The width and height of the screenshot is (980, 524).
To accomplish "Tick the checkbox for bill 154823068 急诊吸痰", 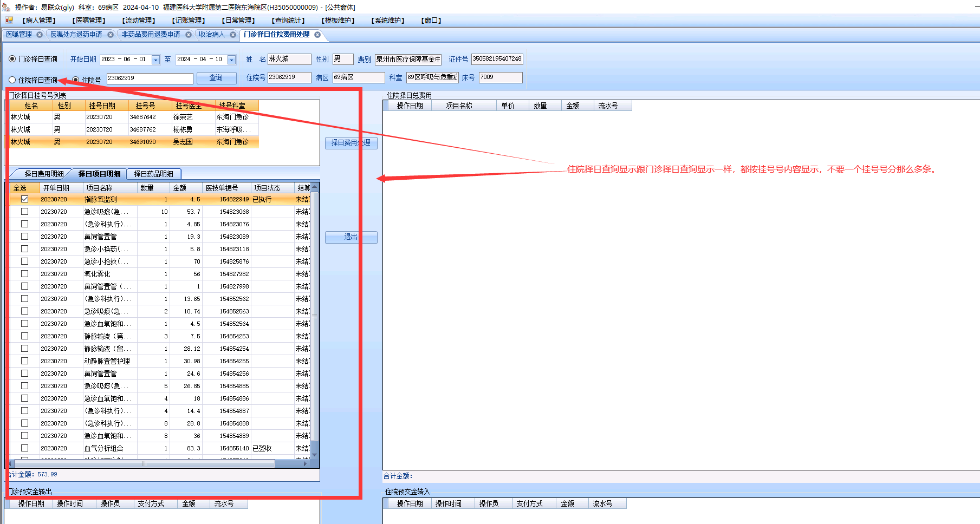I will tap(25, 212).
